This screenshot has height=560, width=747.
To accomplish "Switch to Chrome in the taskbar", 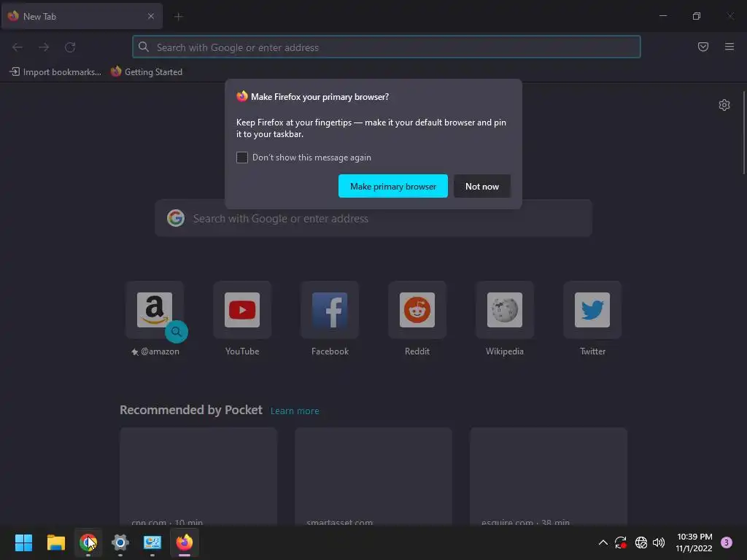I will (x=88, y=542).
